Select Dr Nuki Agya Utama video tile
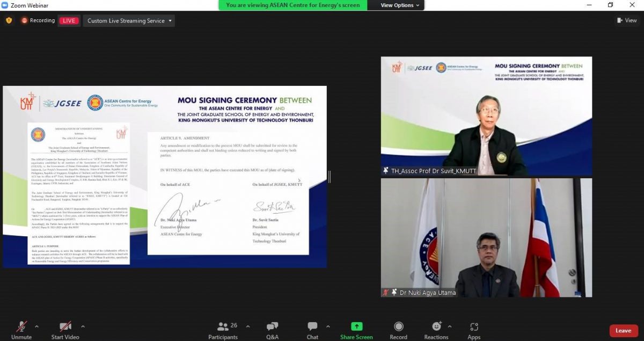Screen dimensions: 644x341 [x=486, y=238]
